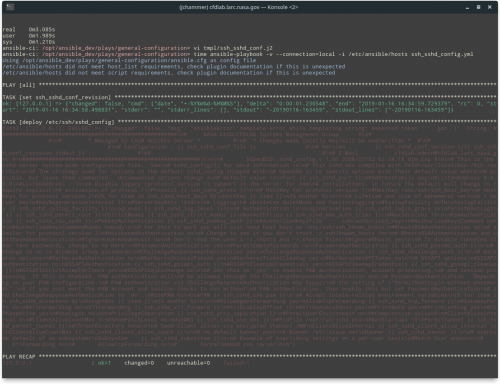The width and height of the screenshot is (500, 384).
Task: Click the 'unreachable=0' recap value
Action: [x=188, y=363]
